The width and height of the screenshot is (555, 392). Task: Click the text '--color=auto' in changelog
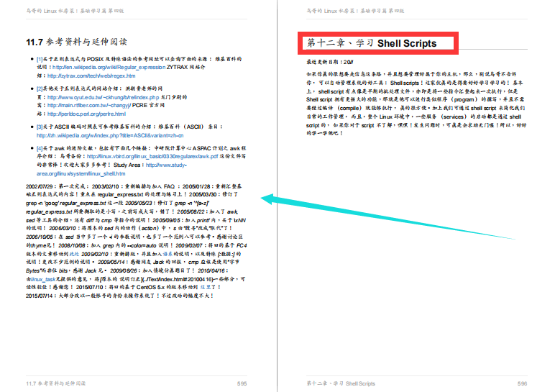pyautogui.click(x=142, y=245)
